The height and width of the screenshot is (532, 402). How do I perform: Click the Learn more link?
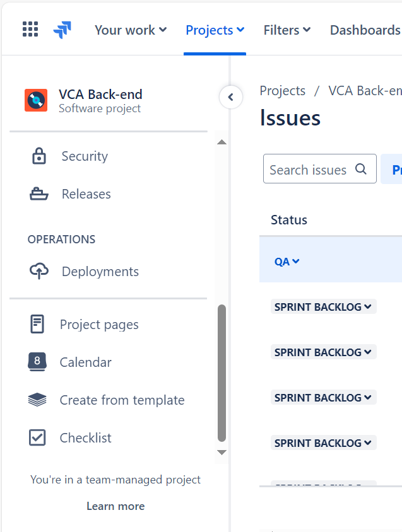point(115,506)
